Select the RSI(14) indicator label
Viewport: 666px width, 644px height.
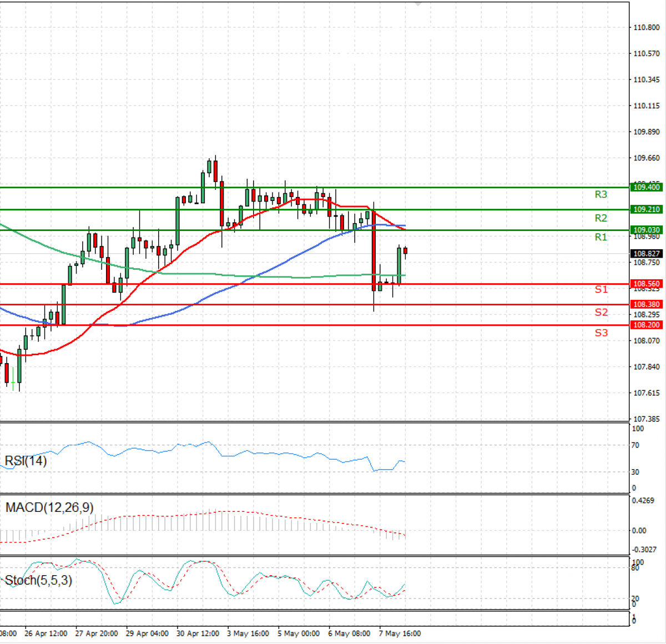click(26, 461)
